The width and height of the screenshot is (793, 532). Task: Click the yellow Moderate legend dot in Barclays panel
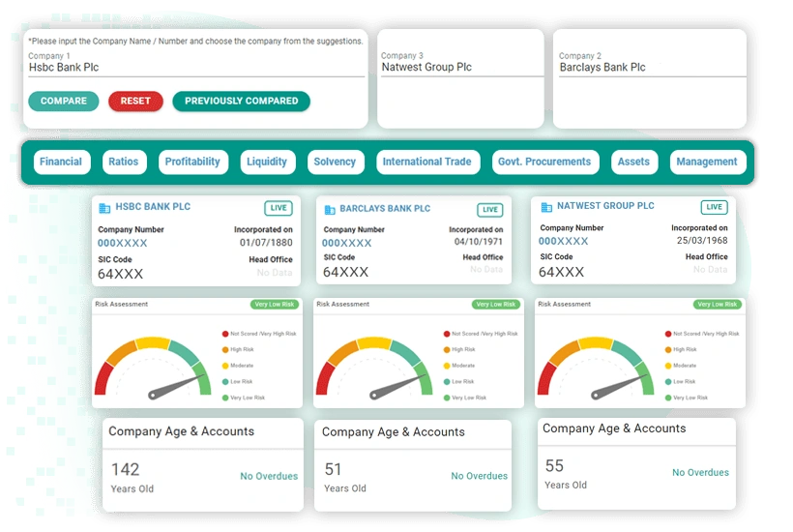(x=447, y=366)
